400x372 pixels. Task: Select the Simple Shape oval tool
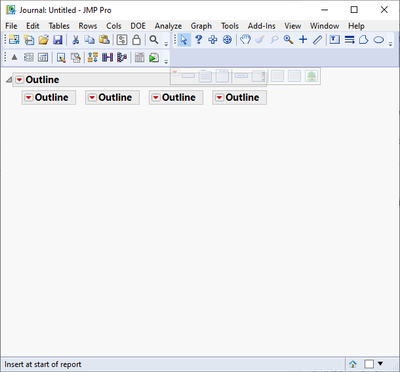point(379,40)
